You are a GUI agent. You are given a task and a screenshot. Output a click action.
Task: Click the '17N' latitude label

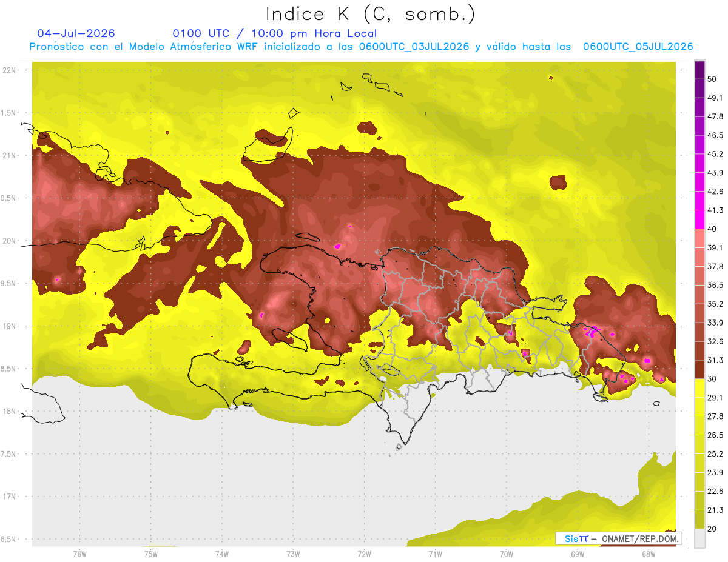[10, 497]
